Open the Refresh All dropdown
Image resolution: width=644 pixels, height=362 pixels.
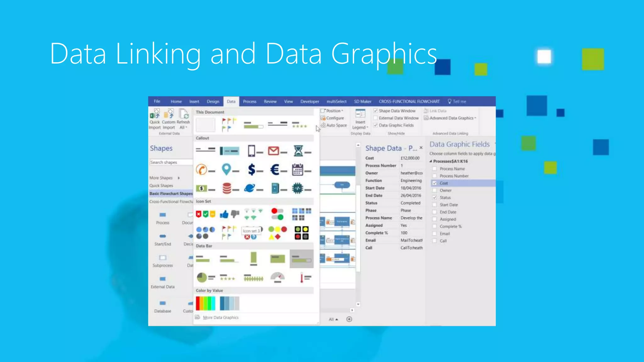pyautogui.click(x=183, y=119)
